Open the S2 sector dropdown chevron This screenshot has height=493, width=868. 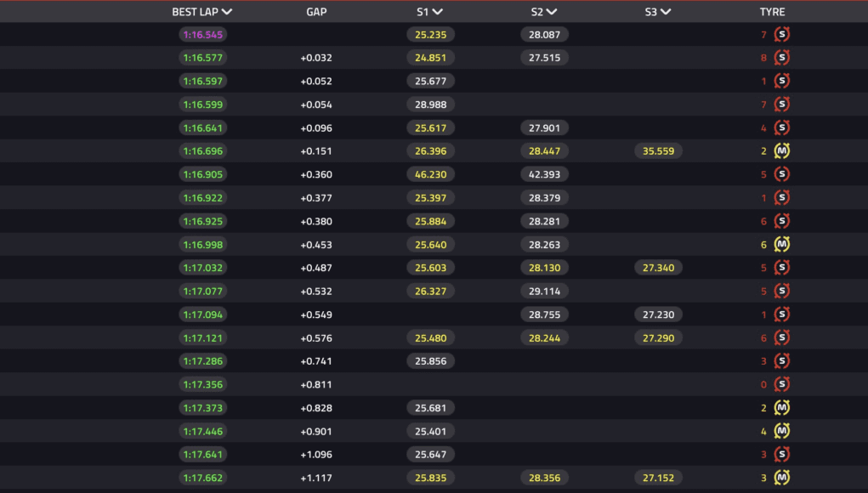(552, 12)
